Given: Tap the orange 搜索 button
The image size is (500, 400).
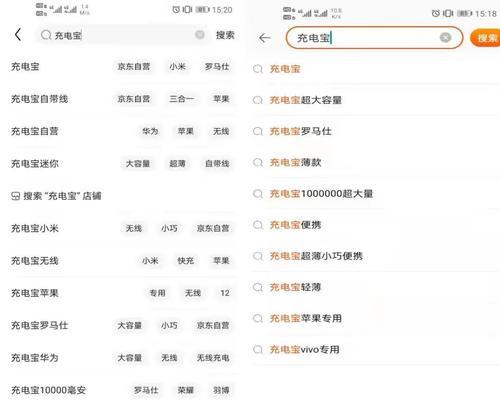Looking at the screenshot, I should click(485, 38).
